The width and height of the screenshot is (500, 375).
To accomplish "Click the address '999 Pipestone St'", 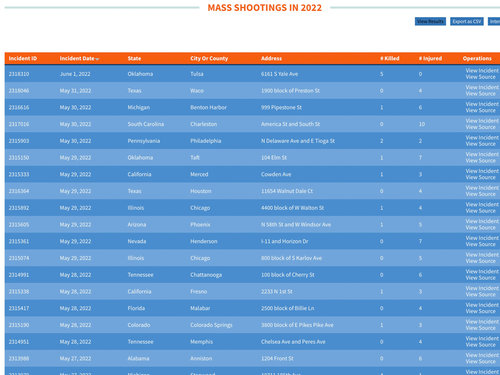I will click(281, 107).
